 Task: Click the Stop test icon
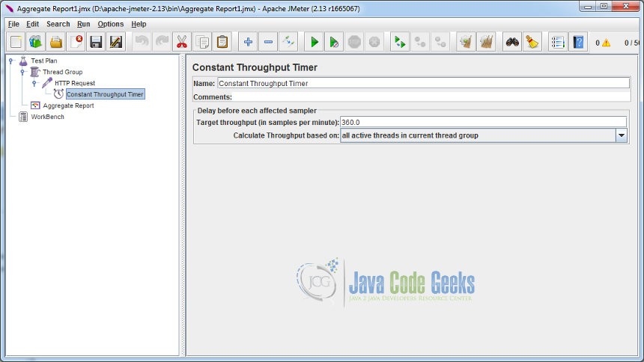tap(354, 42)
